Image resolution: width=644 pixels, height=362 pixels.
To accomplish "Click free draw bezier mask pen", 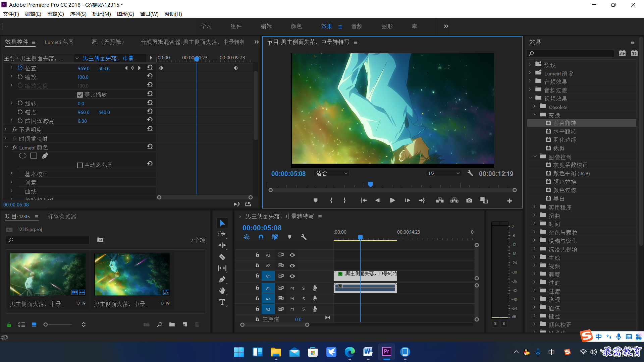I will [45, 156].
